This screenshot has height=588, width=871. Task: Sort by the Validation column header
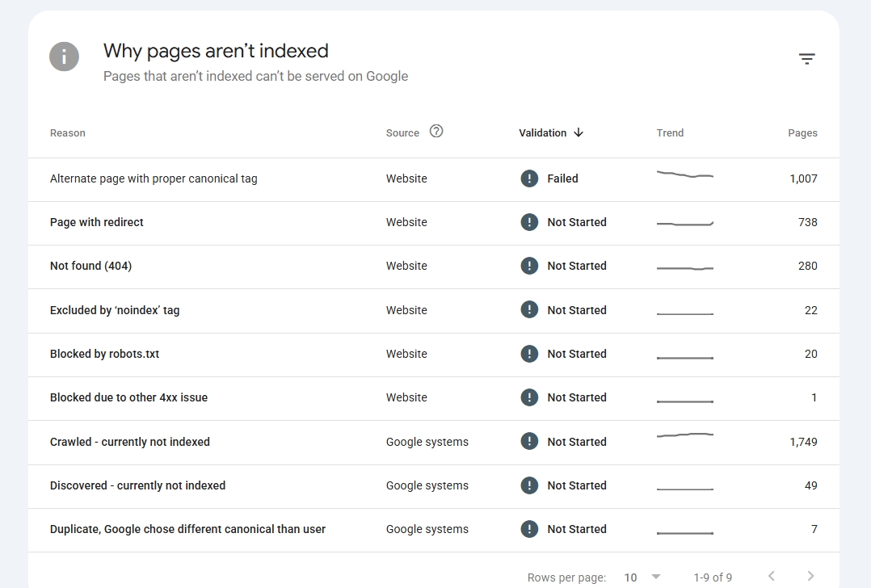(543, 132)
